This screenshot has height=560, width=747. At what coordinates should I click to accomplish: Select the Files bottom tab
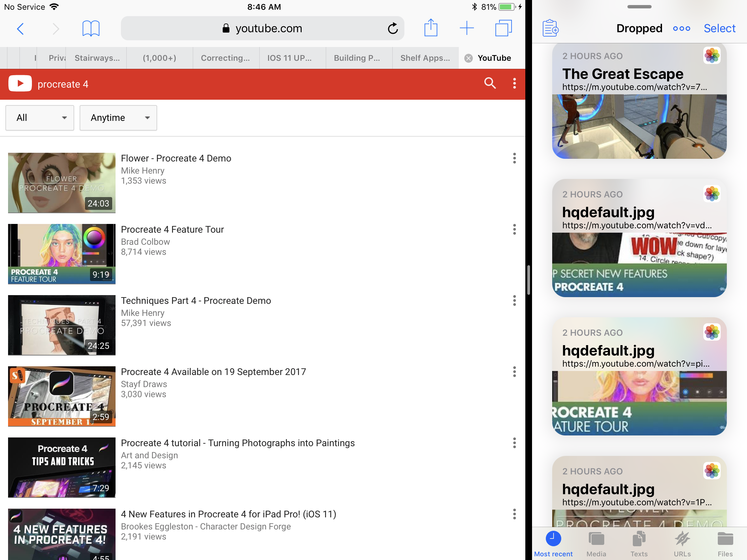point(725,544)
